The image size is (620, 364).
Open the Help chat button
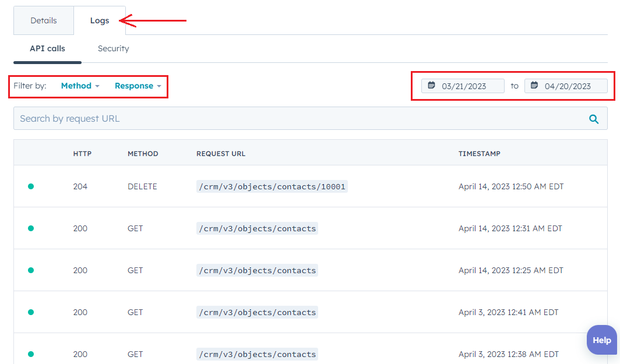tap(601, 340)
